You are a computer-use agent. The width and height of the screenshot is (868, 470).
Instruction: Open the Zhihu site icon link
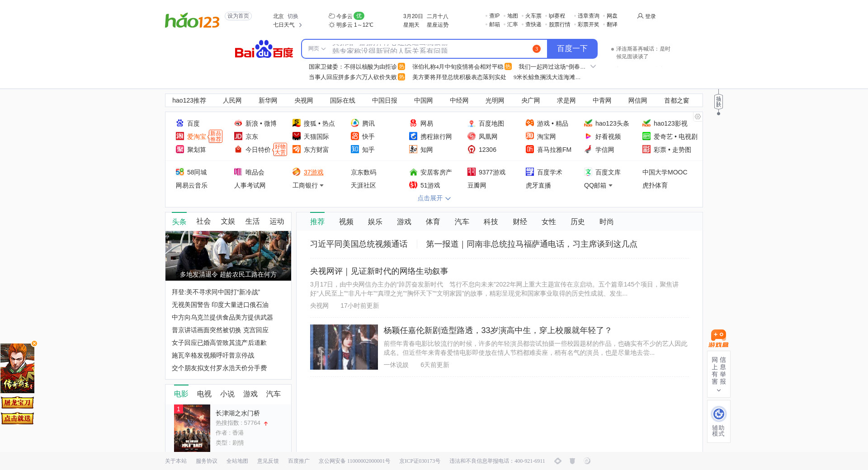pyautogui.click(x=355, y=150)
